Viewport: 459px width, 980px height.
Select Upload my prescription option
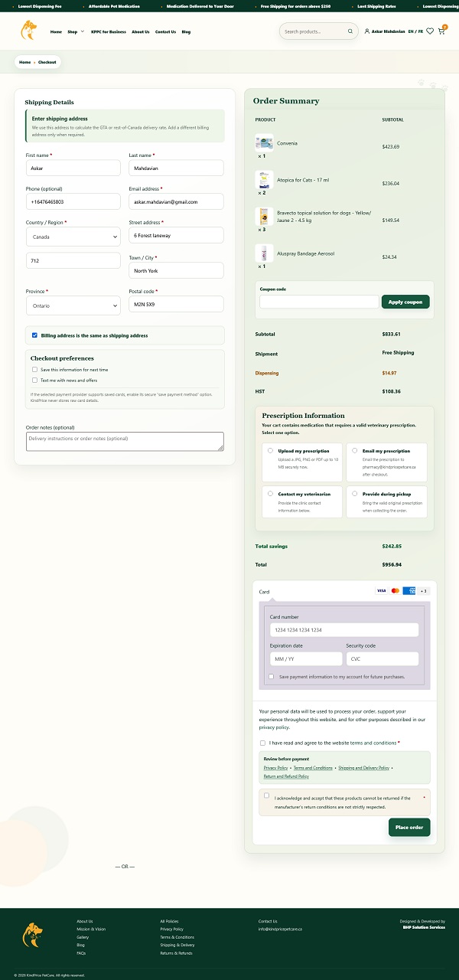[x=270, y=451]
